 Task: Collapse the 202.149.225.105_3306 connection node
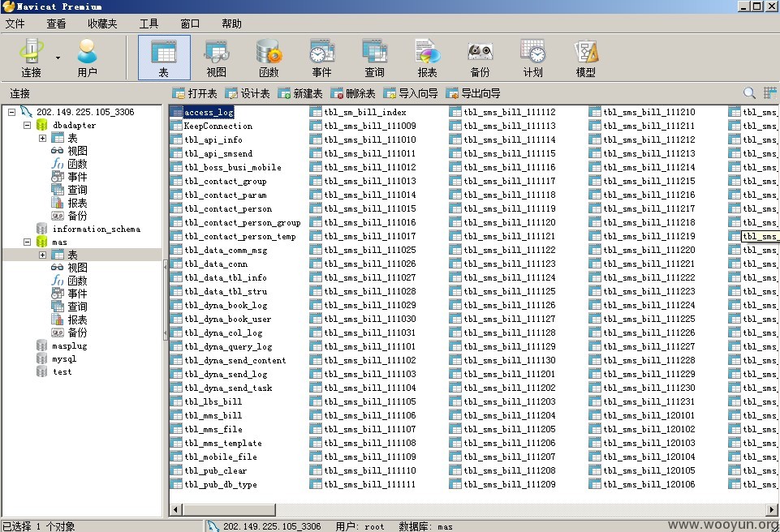[11, 113]
